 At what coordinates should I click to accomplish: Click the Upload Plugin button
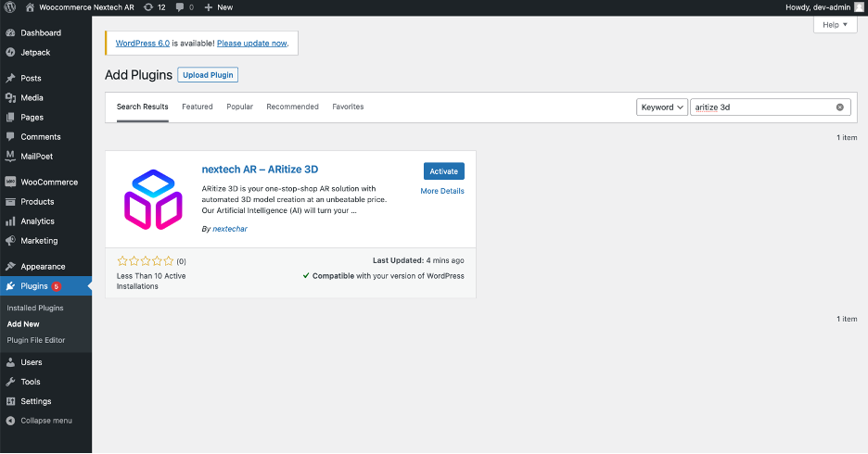point(208,75)
